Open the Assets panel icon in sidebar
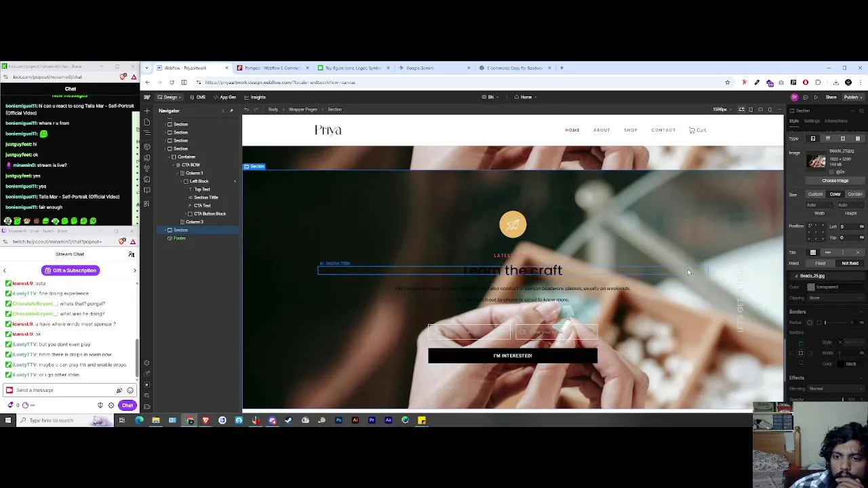This screenshot has width=868, height=488. point(147,181)
